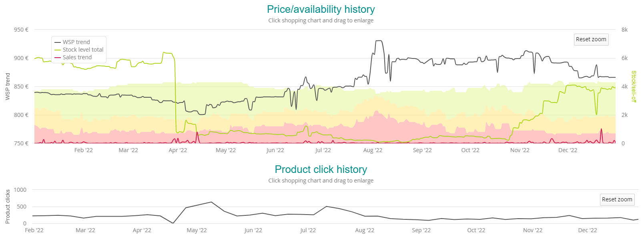Click the Stock/sell-off axis title
644x241 pixels.
(634, 86)
